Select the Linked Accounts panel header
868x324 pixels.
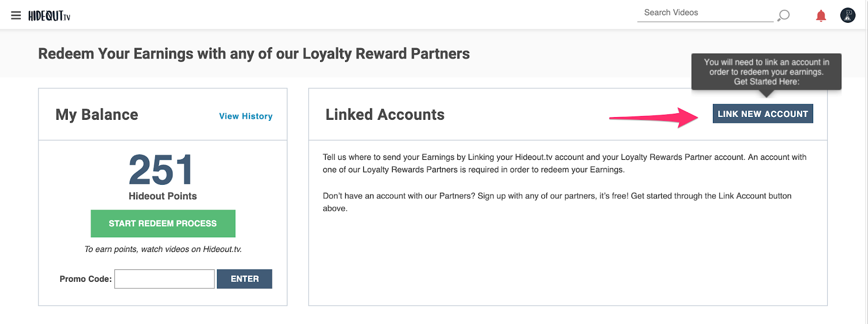(x=385, y=114)
